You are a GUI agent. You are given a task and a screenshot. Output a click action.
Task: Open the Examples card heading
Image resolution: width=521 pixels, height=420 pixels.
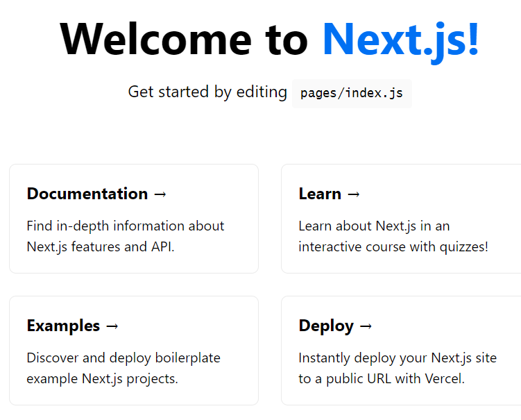(63, 326)
